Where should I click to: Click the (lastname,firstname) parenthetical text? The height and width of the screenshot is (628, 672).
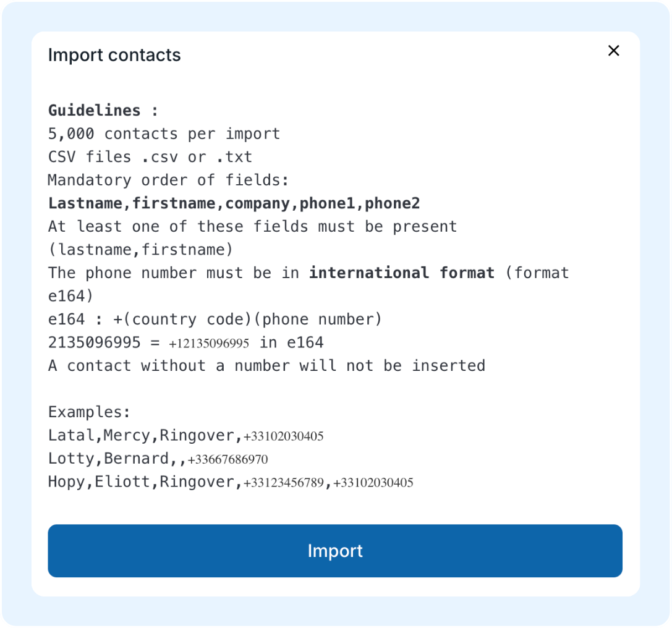pyautogui.click(x=140, y=250)
